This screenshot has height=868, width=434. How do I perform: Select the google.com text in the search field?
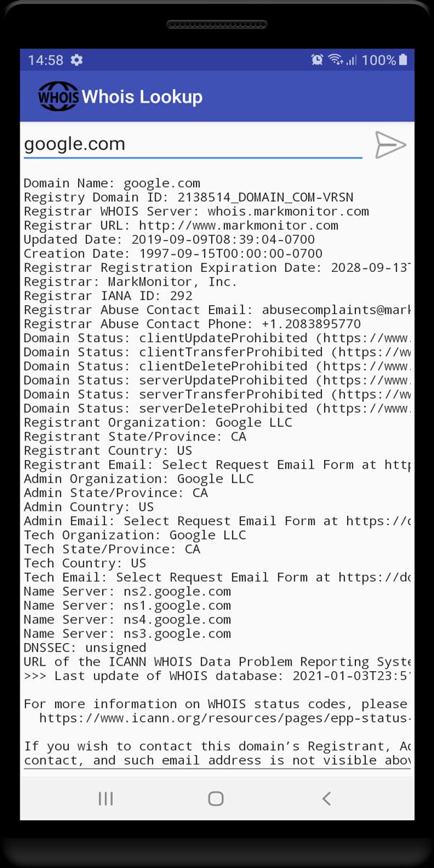tap(77, 144)
